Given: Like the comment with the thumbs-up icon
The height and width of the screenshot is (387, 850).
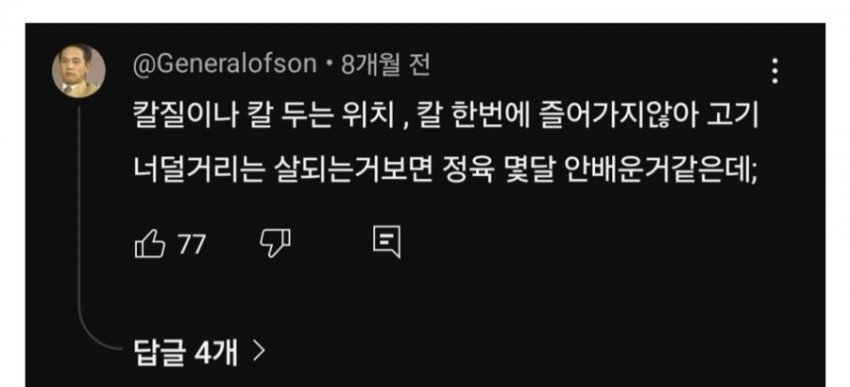Looking at the screenshot, I should pos(150,244).
